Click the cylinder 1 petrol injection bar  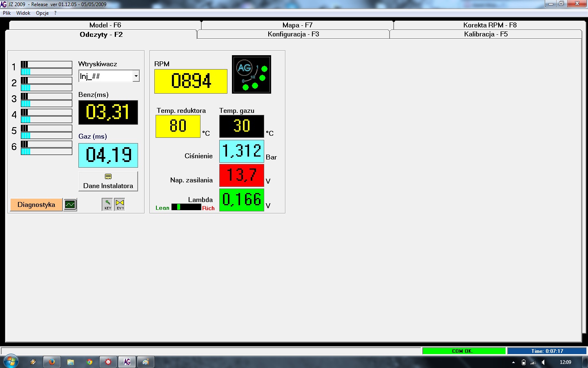point(47,64)
